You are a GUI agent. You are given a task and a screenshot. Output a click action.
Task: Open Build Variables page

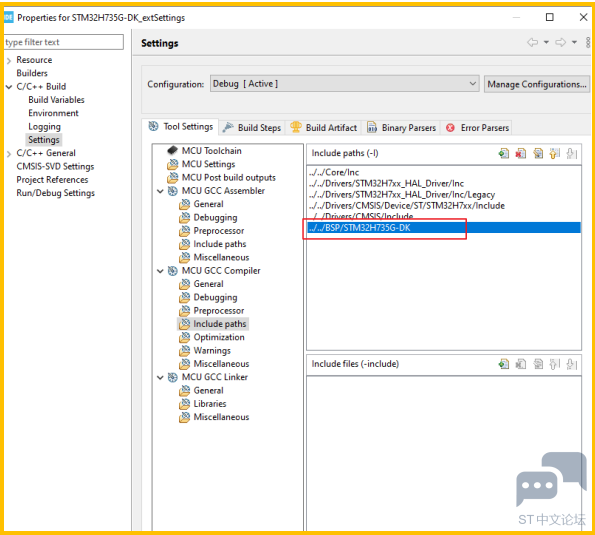(x=56, y=100)
